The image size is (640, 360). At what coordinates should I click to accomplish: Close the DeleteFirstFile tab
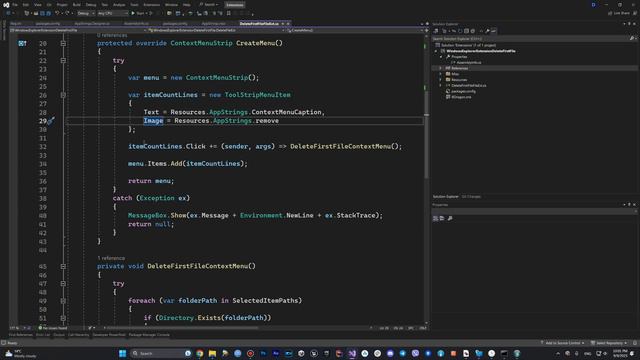pos(288,24)
